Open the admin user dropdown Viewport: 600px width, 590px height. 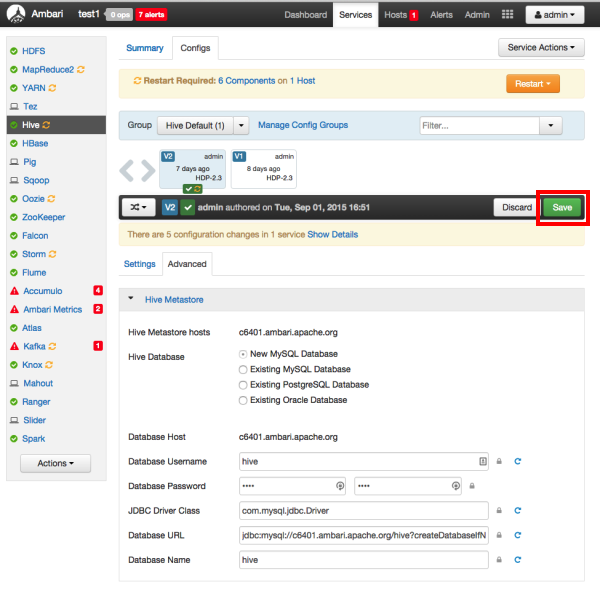click(x=555, y=15)
